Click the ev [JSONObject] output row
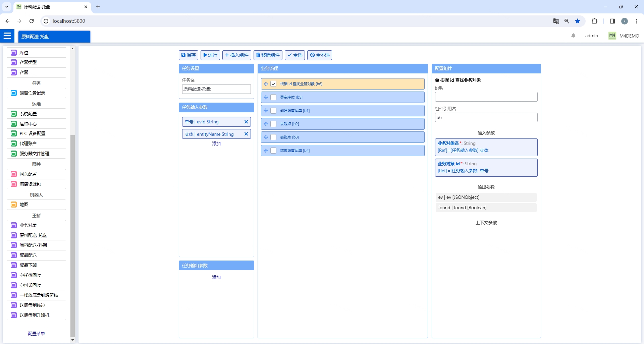This screenshot has width=644, height=344. tap(486, 197)
